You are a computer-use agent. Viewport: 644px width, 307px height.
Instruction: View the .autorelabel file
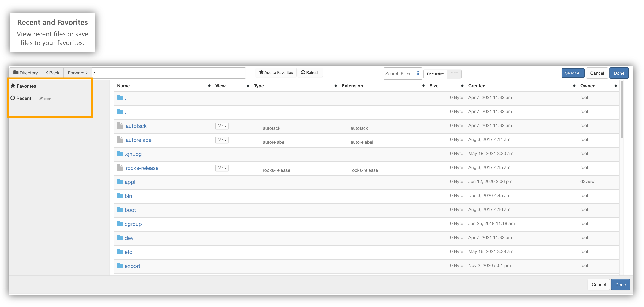(x=222, y=140)
